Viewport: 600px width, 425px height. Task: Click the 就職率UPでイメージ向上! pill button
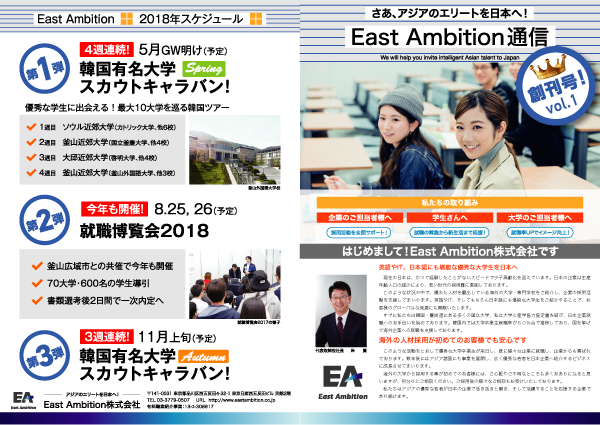click(x=540, y=232)
